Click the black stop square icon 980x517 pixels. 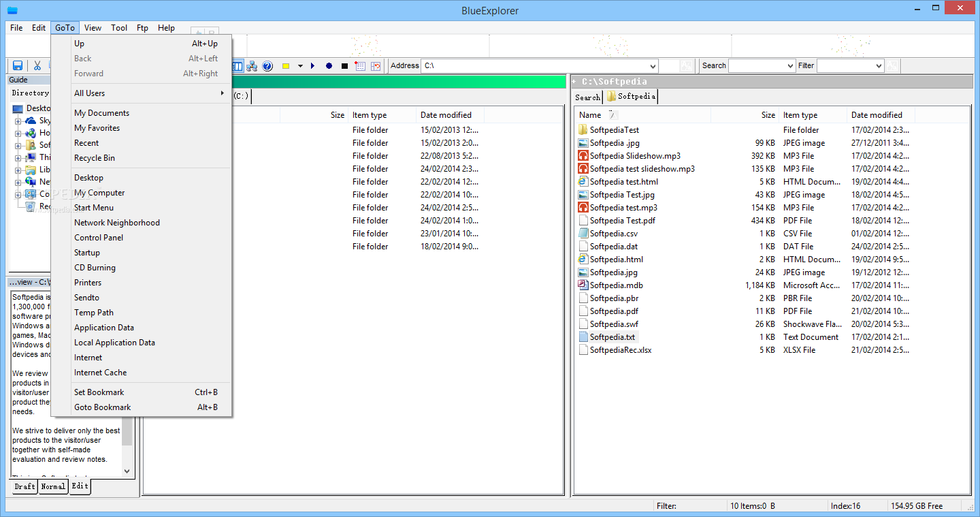click(x=344, y=66)
